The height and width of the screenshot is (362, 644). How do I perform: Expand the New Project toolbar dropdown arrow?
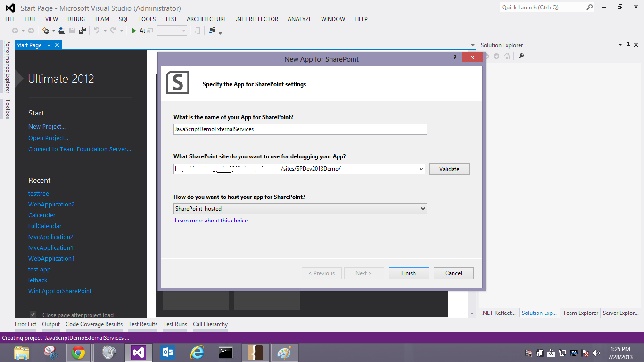coord(54,31)
